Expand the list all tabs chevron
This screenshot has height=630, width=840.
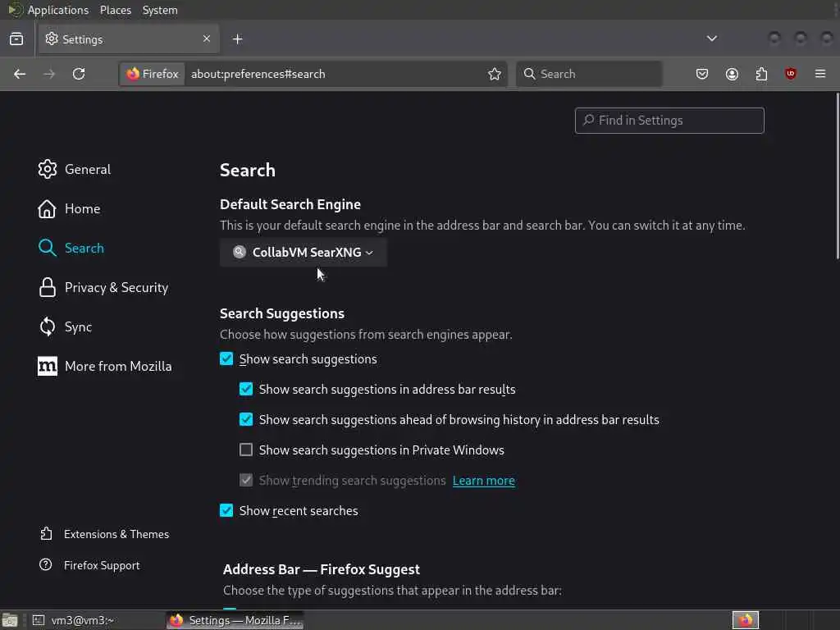[x=712, y=39]
